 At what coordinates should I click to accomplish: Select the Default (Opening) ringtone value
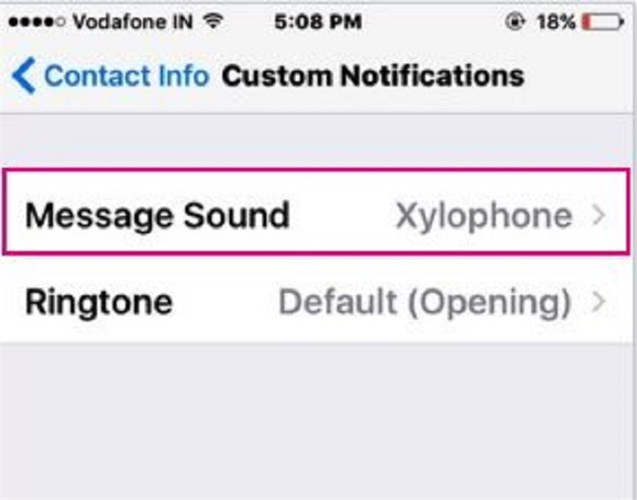pyautogui.click(x=425, y=303)
